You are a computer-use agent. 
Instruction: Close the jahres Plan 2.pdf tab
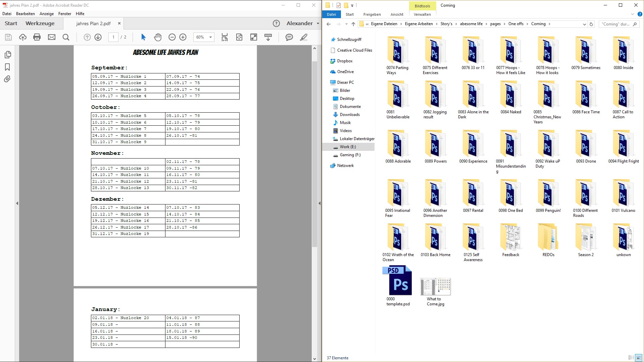pos(119,23)
